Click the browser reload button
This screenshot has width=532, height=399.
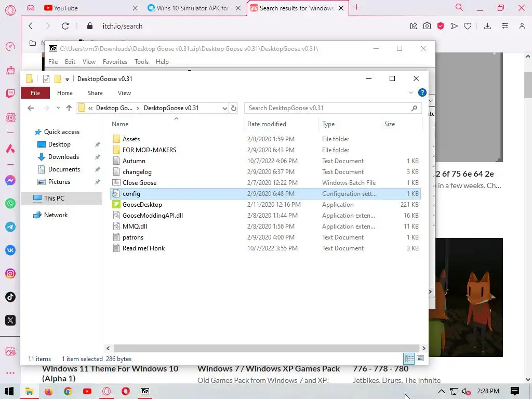65,26
